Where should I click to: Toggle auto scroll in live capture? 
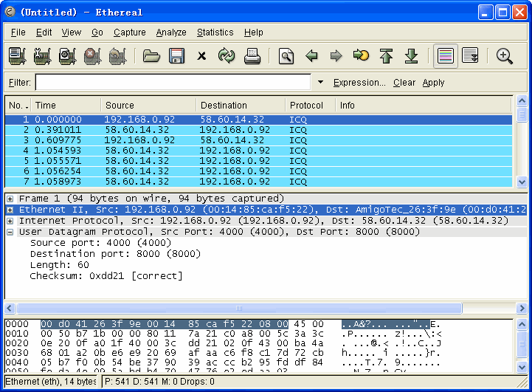[x=470, y=56]
